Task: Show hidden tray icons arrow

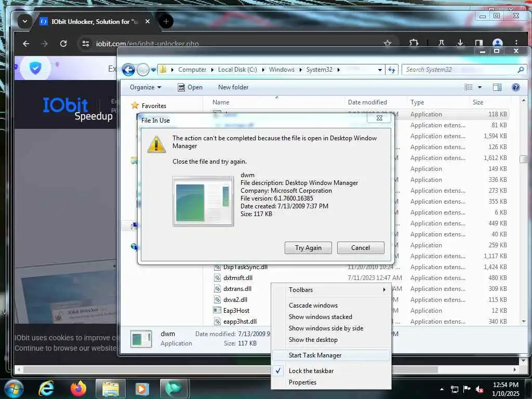Action: point(442,389)
